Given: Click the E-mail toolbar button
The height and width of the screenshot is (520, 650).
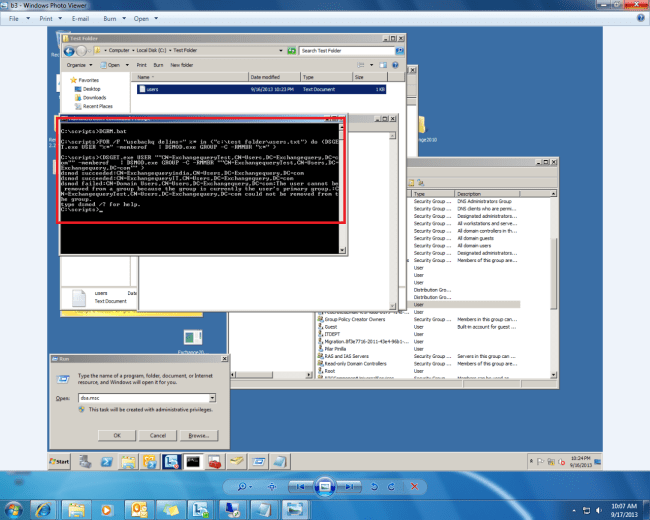Looking at the screenshot, I should tap(80, 18).
